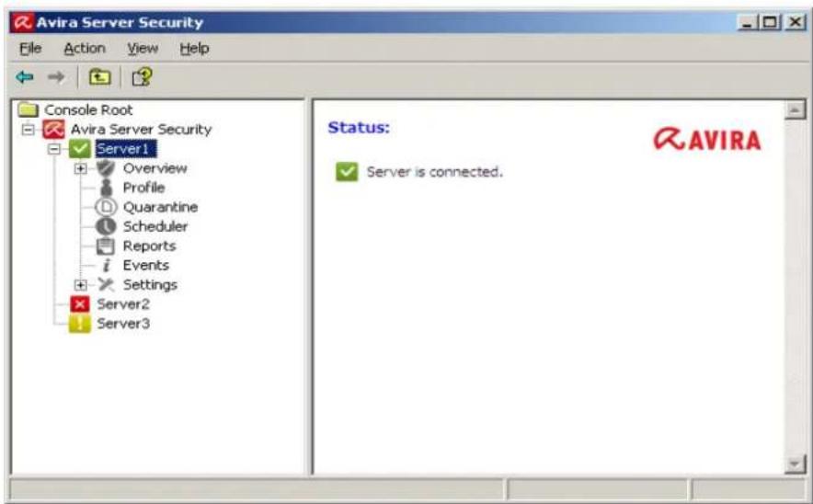Image resolution: width=813 pixels, height=504 pixels.
Task: Click the Up one level folder icon
Action: tap(99, 77)
